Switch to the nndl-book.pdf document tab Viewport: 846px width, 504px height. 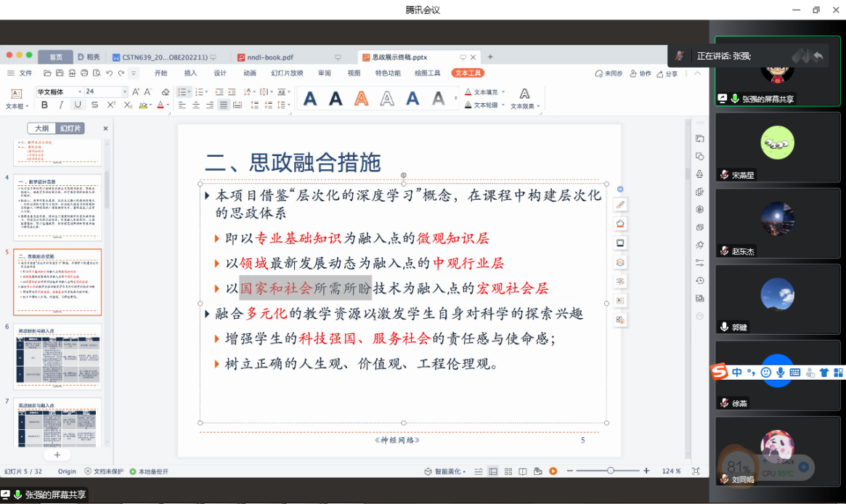(x=270, y=57)
